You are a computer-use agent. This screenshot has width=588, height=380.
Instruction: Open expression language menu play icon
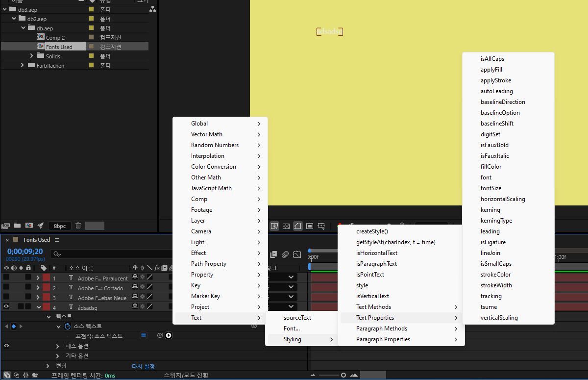(168, 336)
